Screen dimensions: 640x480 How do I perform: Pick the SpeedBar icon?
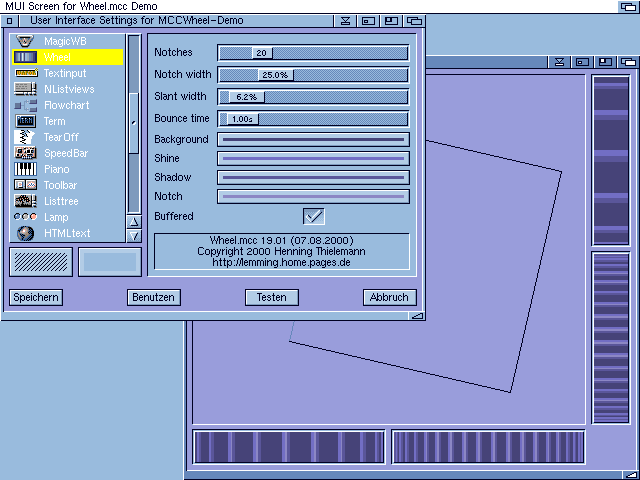tap(25, 153)
